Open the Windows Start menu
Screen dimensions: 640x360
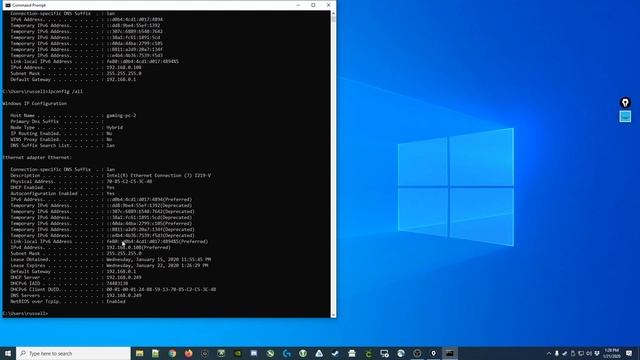pyautogui.click(x=8, y=353)
